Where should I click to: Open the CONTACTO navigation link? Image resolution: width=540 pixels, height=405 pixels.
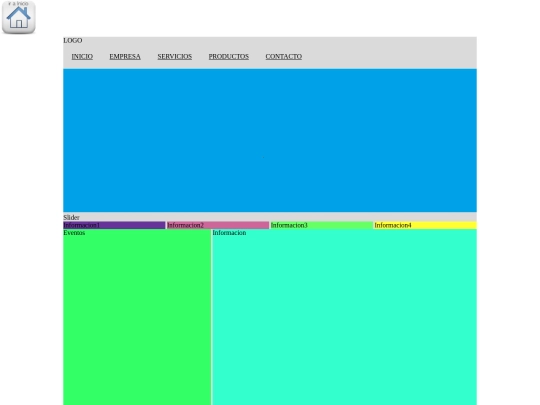(283, 56)
